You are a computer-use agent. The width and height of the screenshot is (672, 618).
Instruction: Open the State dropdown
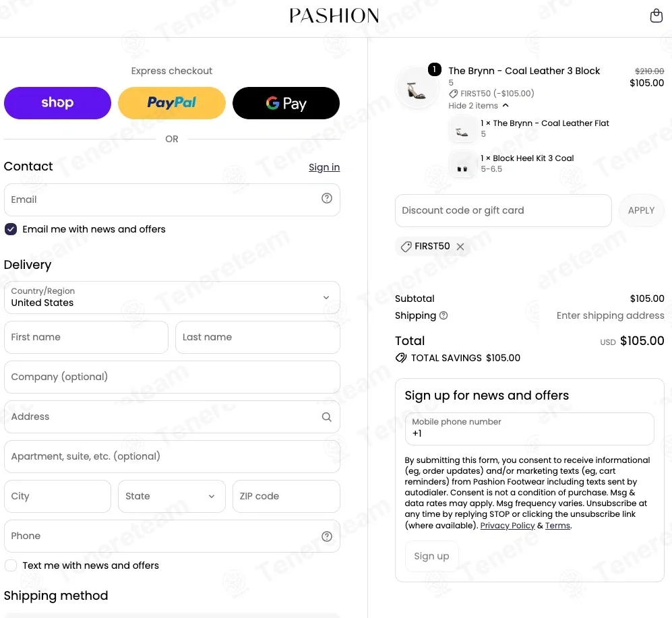tap(171, 496)
